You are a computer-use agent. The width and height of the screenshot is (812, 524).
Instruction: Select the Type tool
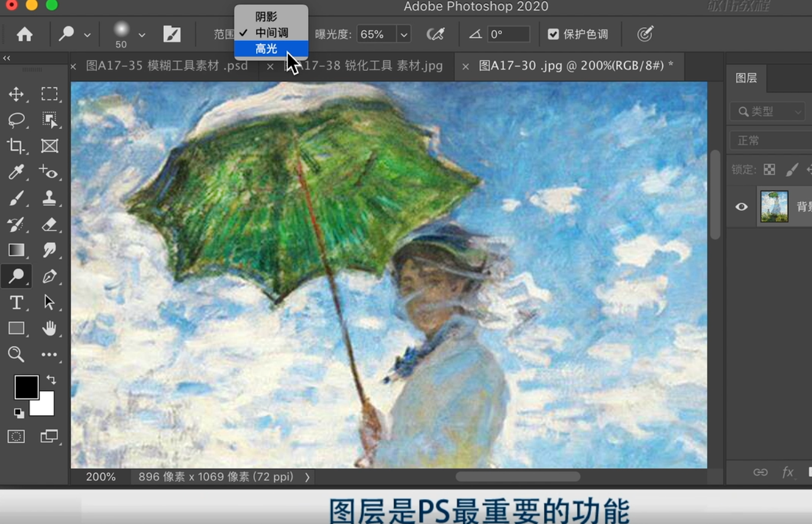[16, 302]
